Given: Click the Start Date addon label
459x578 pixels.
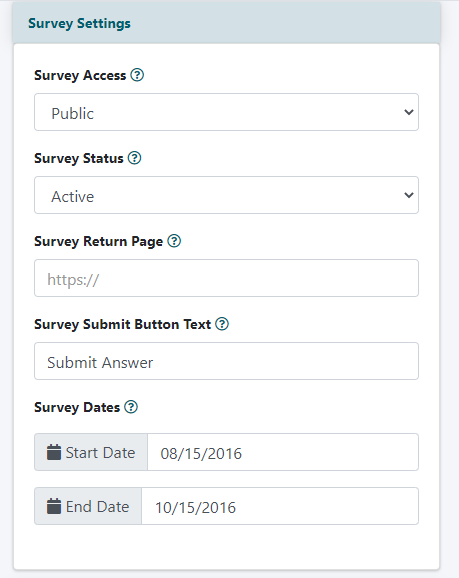Looking at the screenshot, I should (x=91, y=452).
